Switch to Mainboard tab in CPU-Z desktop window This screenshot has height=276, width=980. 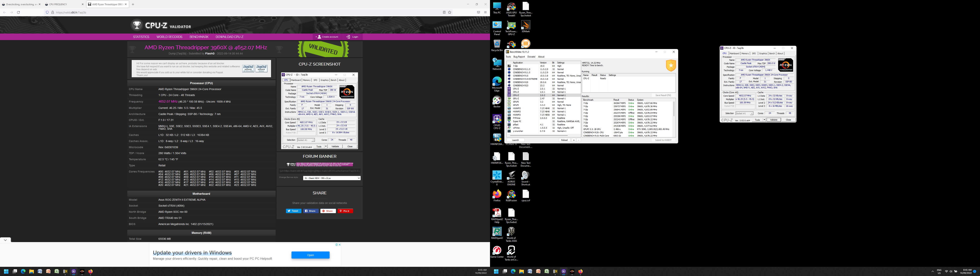point(734,53)
